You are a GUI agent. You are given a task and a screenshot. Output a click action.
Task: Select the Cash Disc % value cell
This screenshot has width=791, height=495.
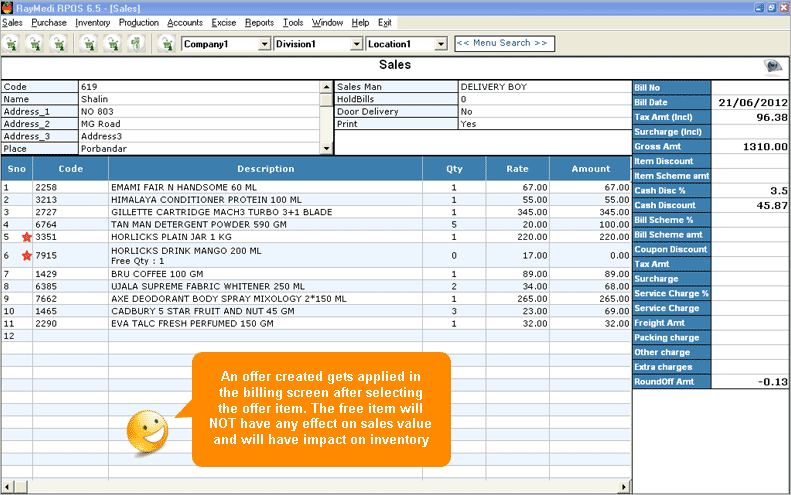[x=750, y=190]
